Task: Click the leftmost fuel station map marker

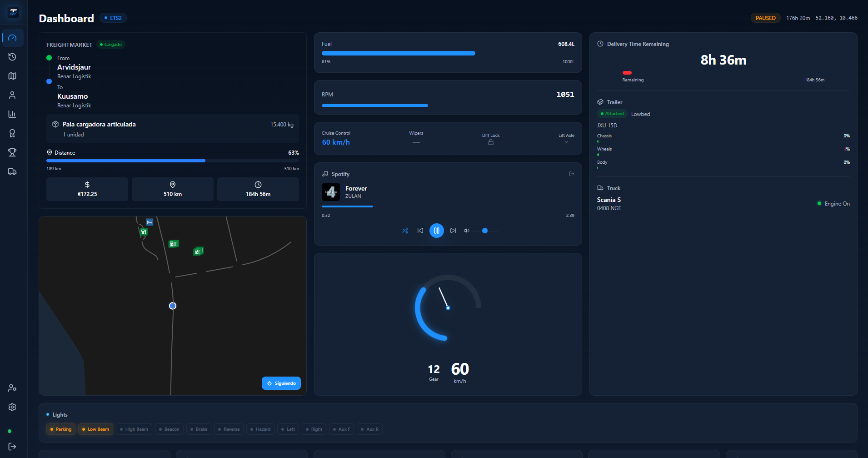Action: [x=144, y=232]
